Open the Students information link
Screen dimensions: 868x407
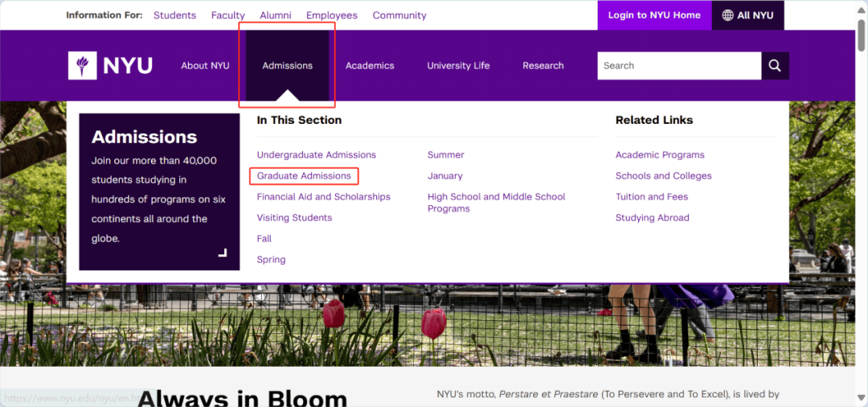click(x=175, y=15)
